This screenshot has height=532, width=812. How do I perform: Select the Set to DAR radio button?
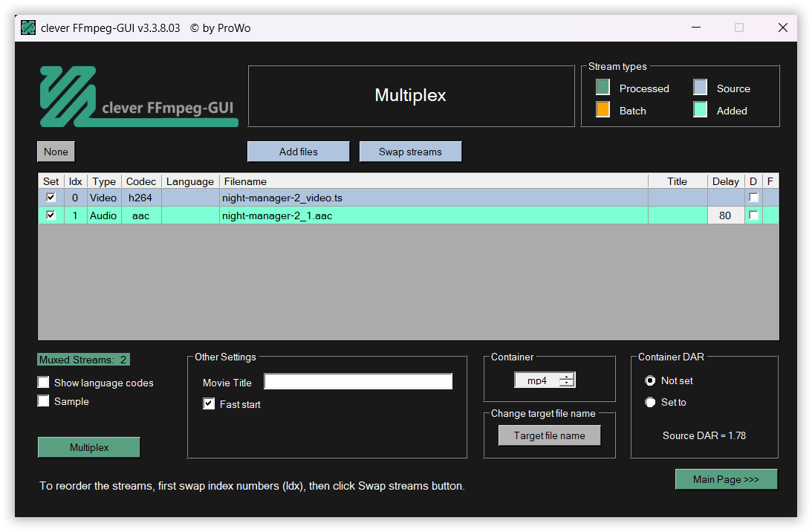pos(650,403)
